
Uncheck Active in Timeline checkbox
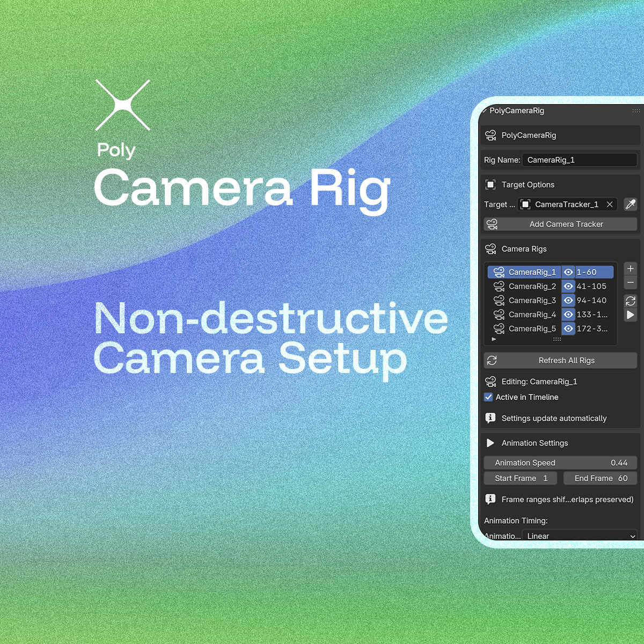488,397
